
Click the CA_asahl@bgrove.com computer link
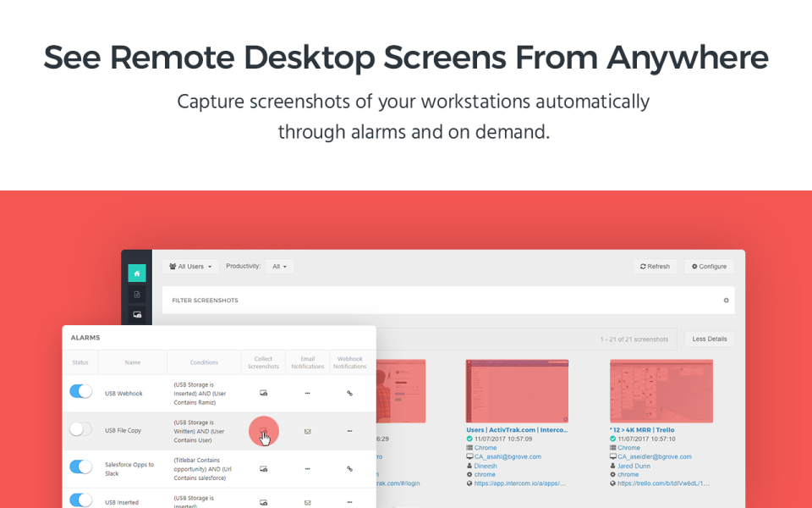[x=507, y=457]
